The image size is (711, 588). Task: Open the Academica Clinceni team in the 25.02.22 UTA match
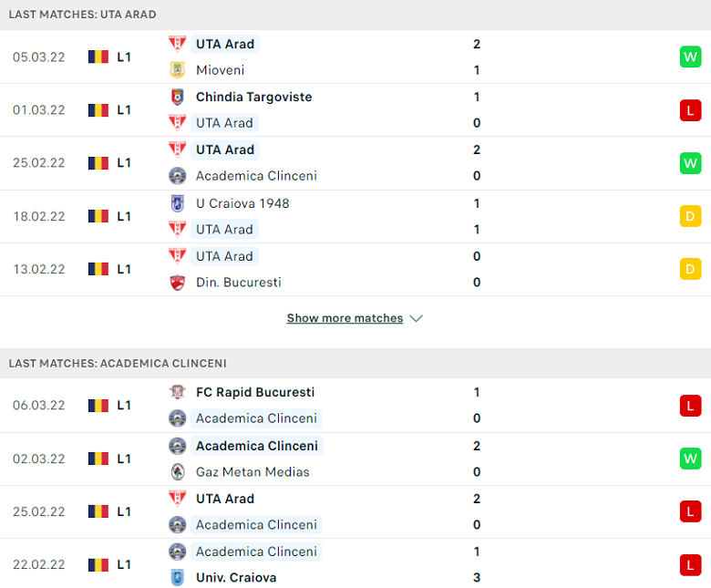click(x=256, y=176)
